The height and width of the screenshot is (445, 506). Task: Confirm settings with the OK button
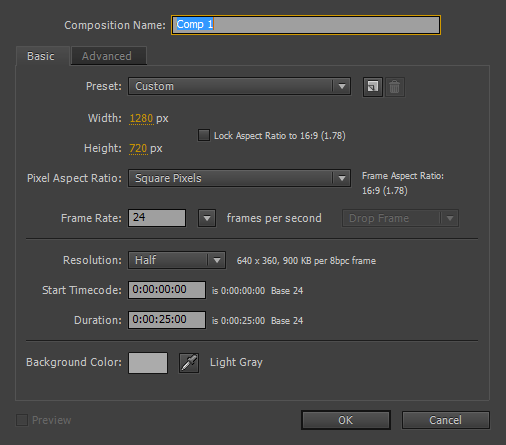[x=346, y=420]
